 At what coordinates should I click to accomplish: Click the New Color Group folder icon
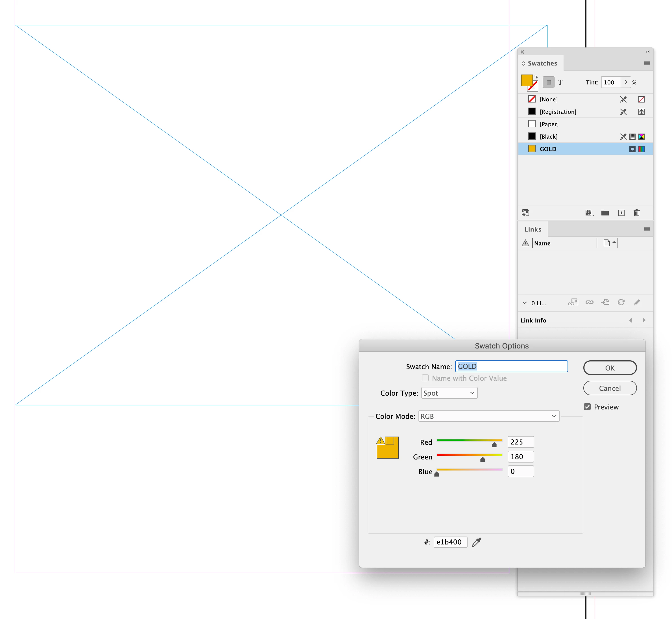[x=605, y=213]
